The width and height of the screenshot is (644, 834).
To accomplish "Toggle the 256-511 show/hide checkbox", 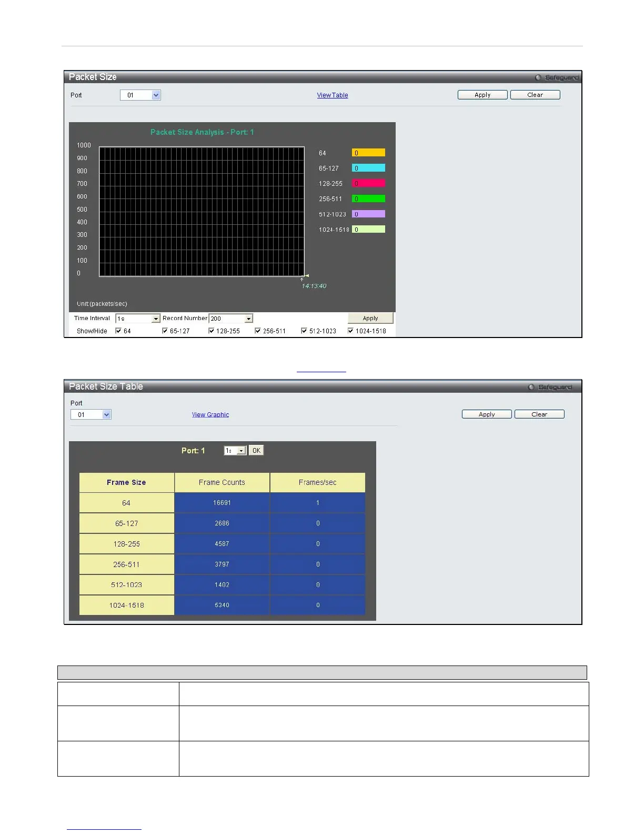I will click(x=258, y=331).
